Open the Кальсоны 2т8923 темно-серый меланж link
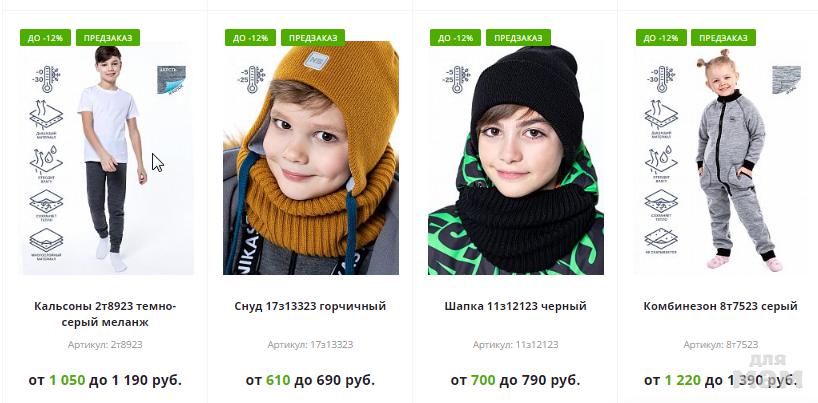 click(105, 314)
